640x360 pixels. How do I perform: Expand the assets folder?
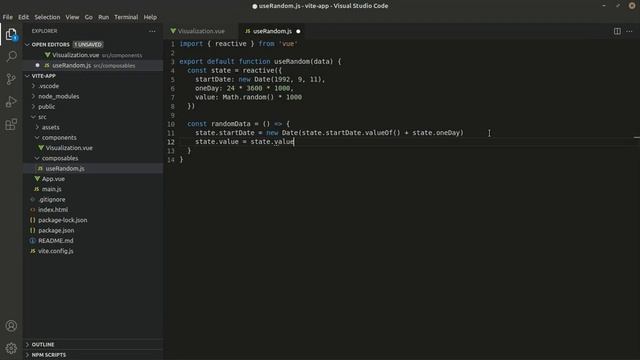coord(51,127)
